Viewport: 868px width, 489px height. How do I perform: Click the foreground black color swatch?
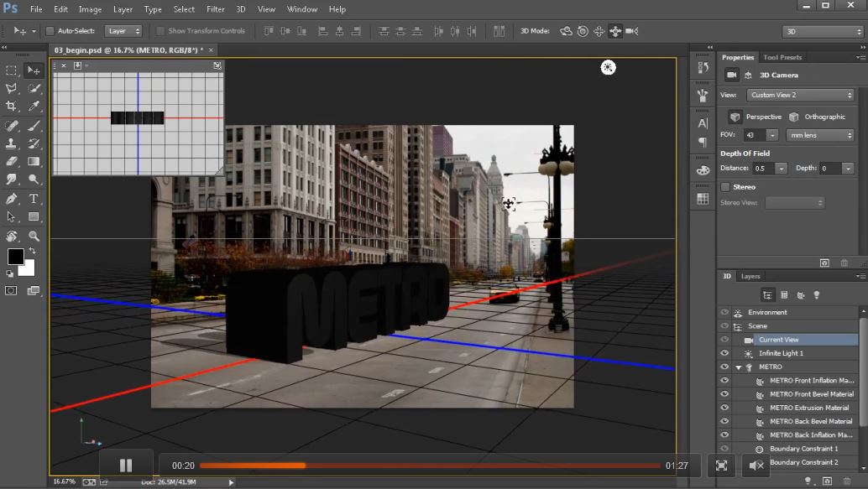click(x=14, y=256)
